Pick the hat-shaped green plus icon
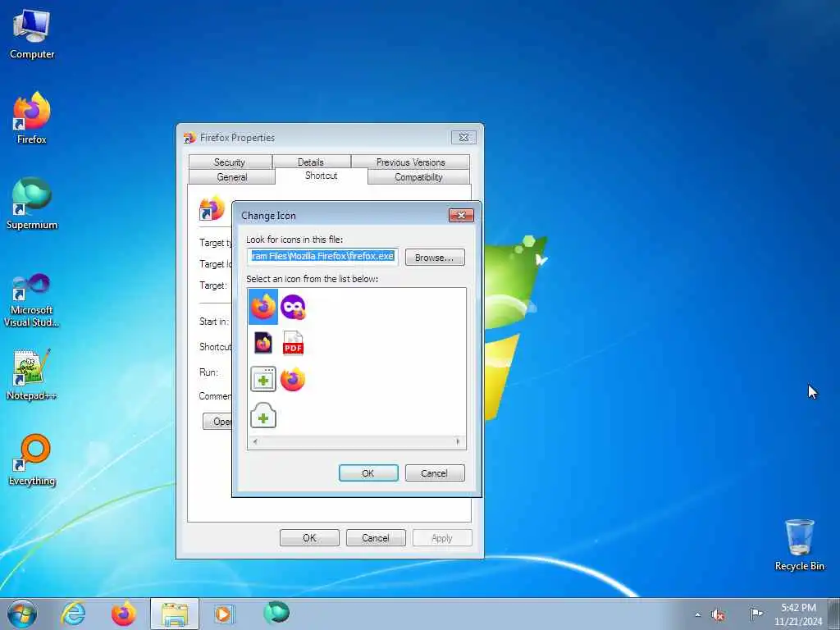The width and height of the screenshot is (840, 630). click(263, 415)
